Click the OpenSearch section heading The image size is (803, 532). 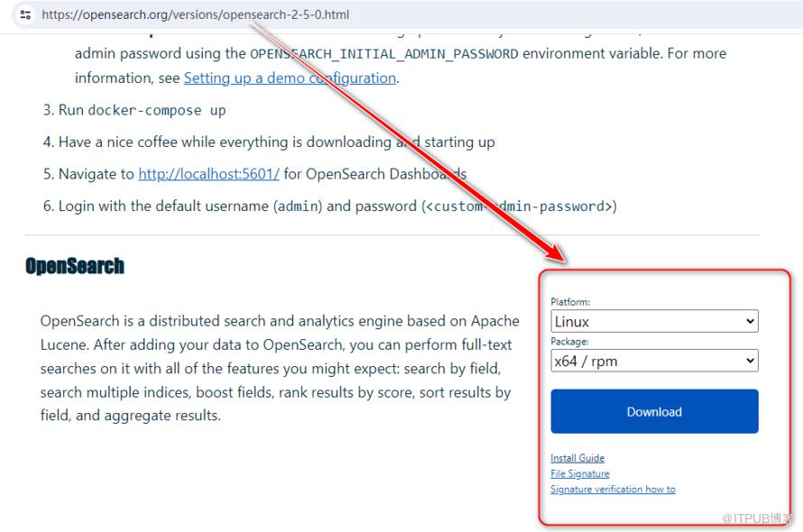pyautogui.click(x=75, y=266)
